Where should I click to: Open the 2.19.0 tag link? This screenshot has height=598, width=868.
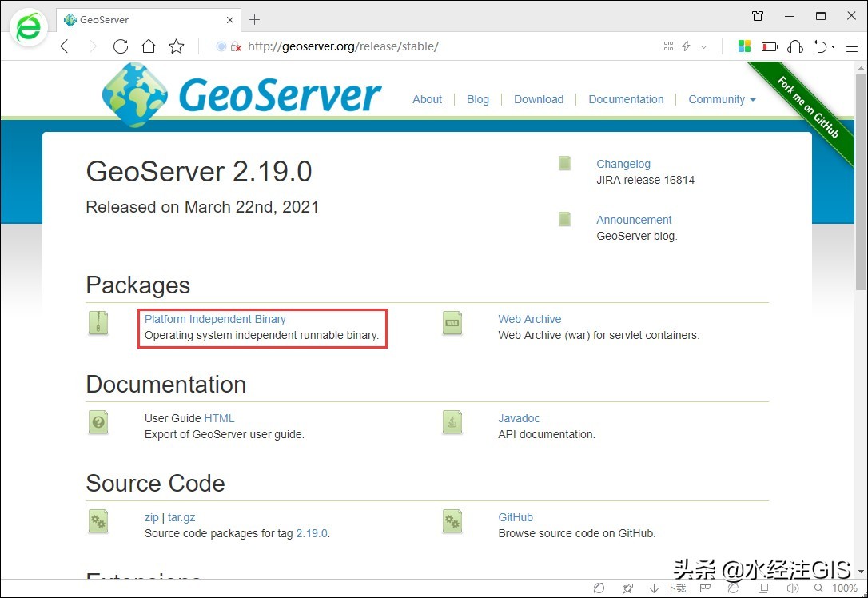point(312,534)
